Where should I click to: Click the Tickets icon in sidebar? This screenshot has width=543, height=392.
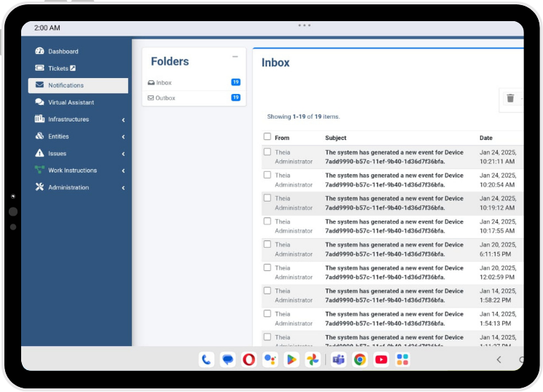39,68
